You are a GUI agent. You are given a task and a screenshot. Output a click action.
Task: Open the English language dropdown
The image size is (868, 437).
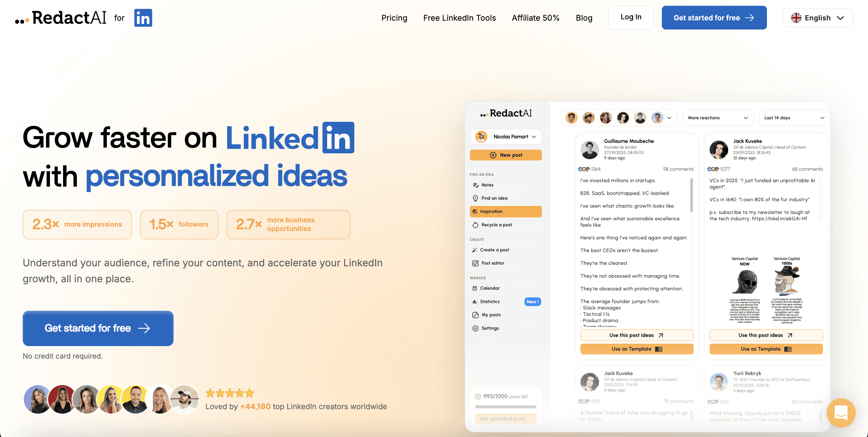(818, 18)
